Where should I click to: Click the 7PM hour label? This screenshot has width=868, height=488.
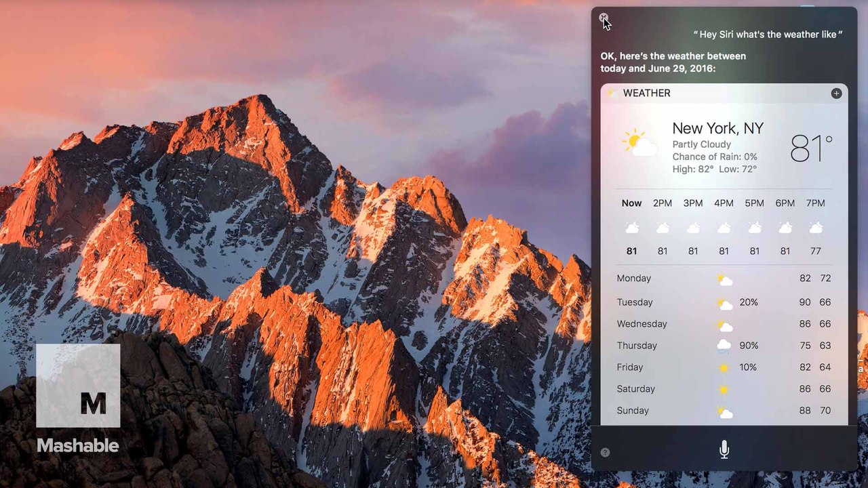click(x=816, y=203)
